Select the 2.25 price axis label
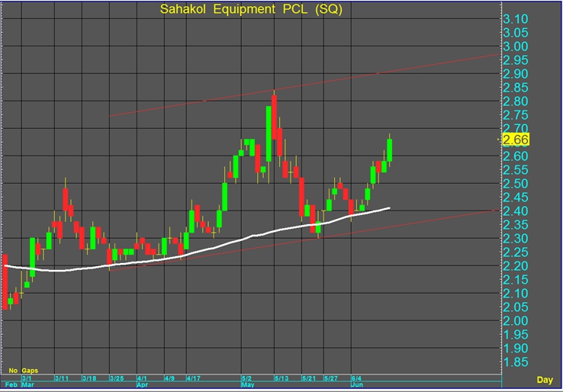The image size is (563, 392). click(x=516, y=252)
